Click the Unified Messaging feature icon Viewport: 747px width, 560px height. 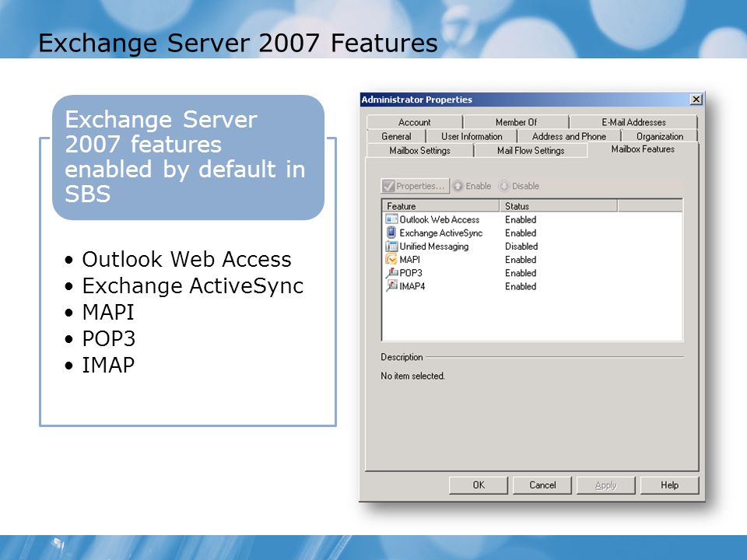391,247
